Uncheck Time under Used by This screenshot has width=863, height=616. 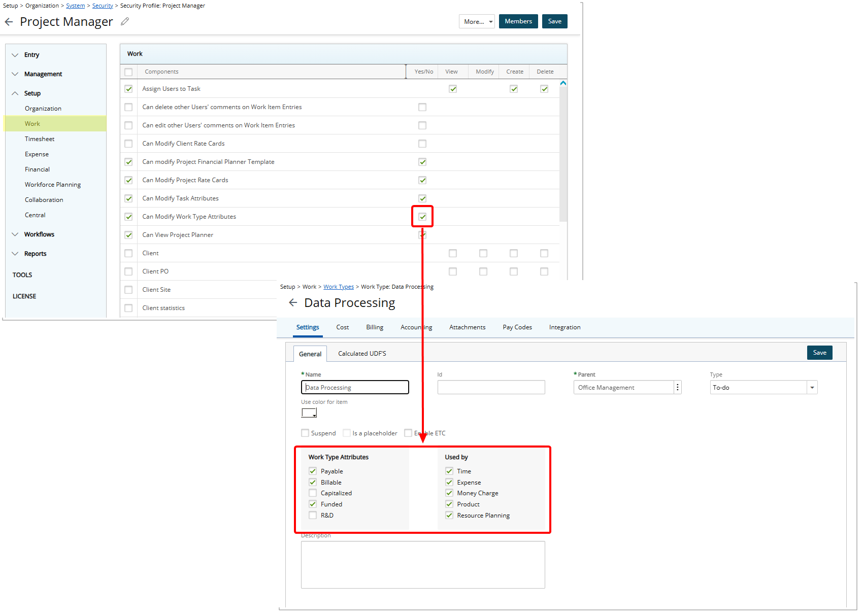pos(449,471)
